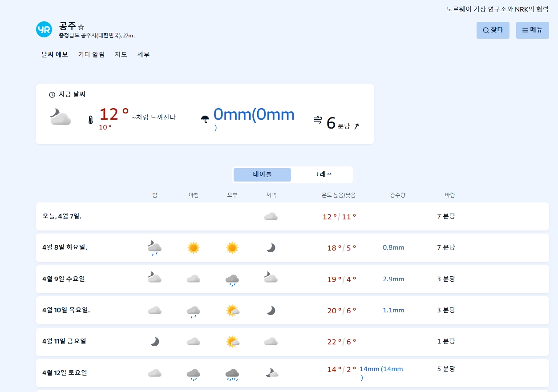Open the 지도 tab

pyautogui.click(x=121, y=54)
